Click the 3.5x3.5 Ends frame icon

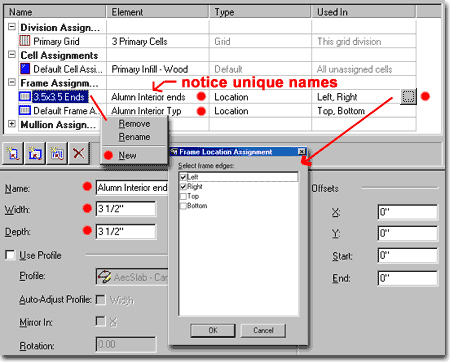click(x=25, y=97)
